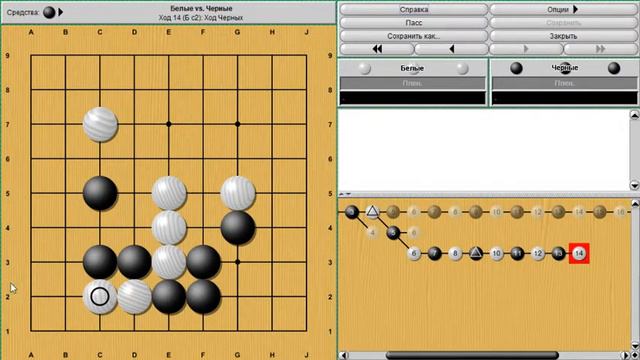Click the white stone icon left of Белые
The width and height of the screenshot is (640, 360).
click(x=364, y=68)
